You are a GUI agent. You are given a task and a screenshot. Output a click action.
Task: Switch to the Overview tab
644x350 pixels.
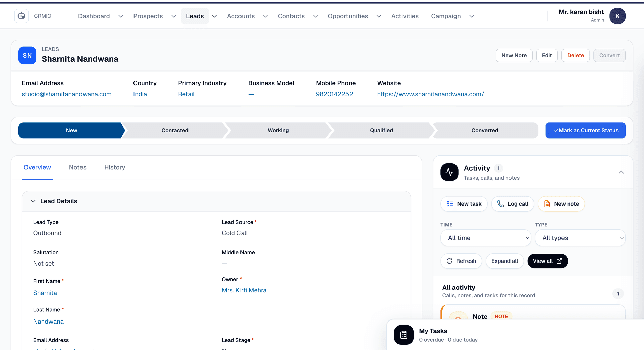point(37,167)
